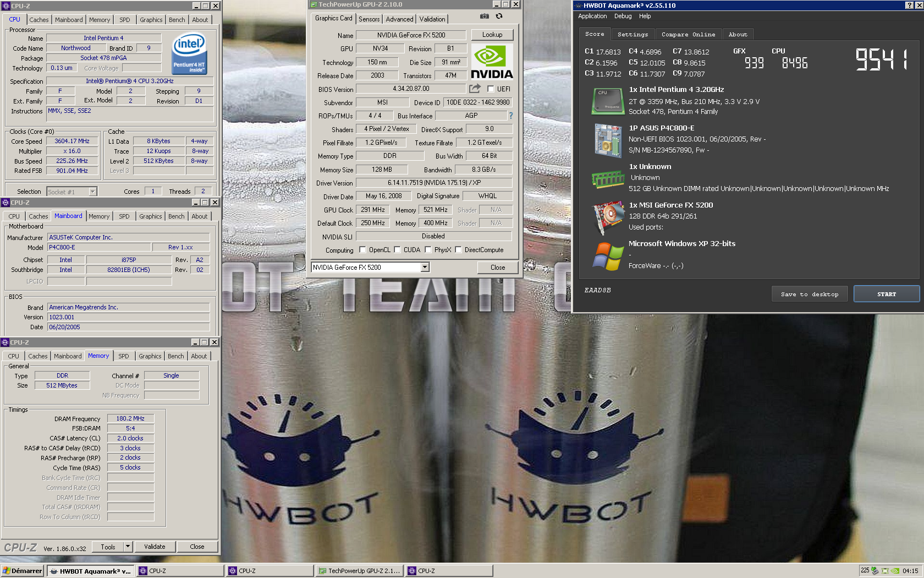
Task: Click the MSI graphics card icon in Aquamark
Action: (x=607, y=218)
